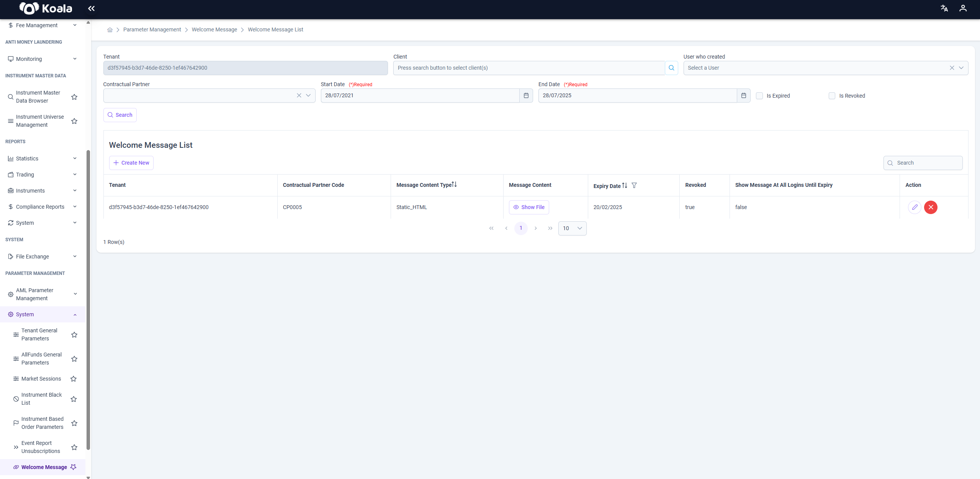Edit the CP0005 welcome message row
This screenshot has height=479, width=980.
pyautogui.click(x=915, y=207)
